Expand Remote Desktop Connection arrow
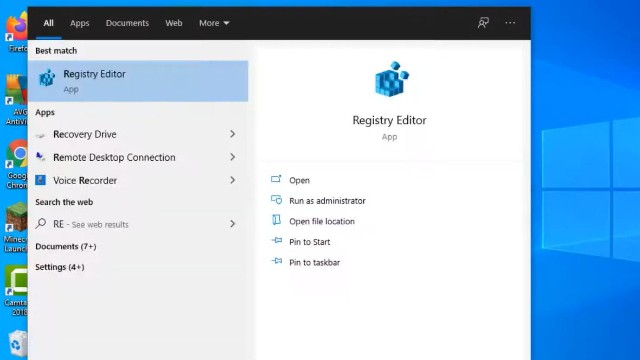The width and height of the screenshot is (640, 360). (x=232, y=157)
